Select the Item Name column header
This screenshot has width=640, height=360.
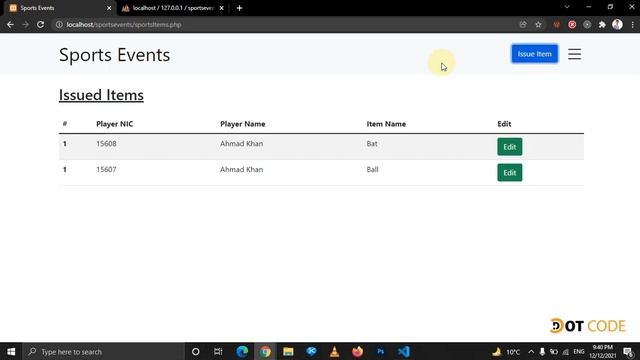(x=386, y=124)
